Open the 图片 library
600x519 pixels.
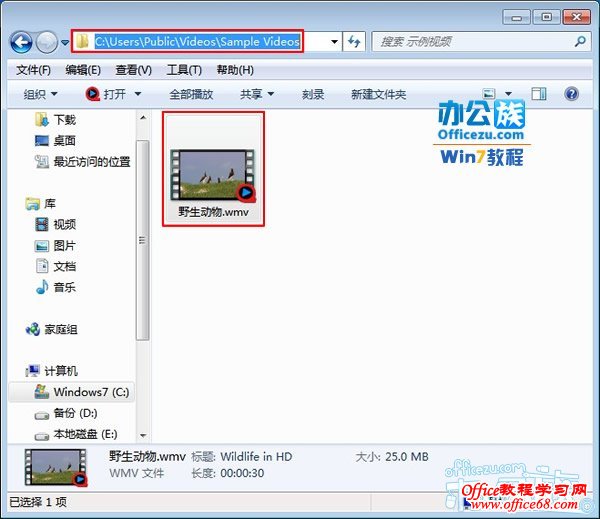55,245
